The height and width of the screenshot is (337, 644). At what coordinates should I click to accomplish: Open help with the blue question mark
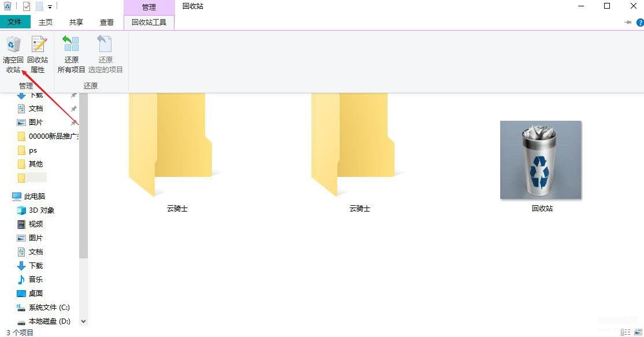point(640,22)
